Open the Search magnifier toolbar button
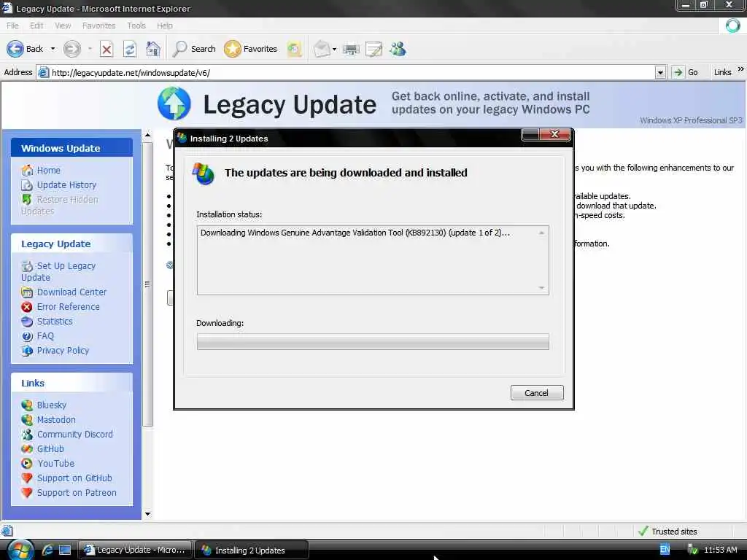The image size is (747, 560). point(194,49)
